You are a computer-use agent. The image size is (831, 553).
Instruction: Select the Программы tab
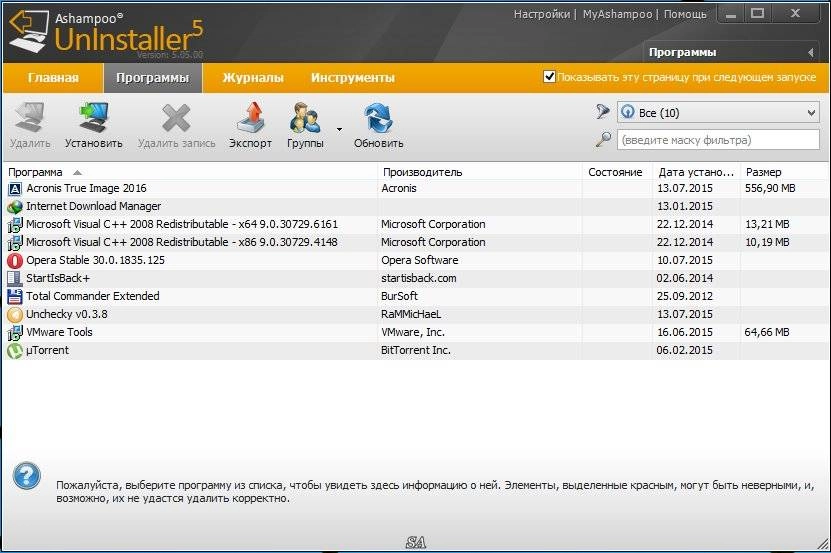153,78
